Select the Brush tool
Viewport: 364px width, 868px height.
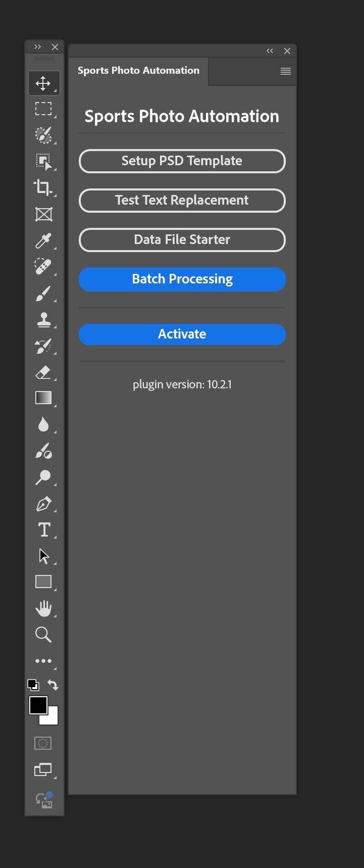(43, 293)
